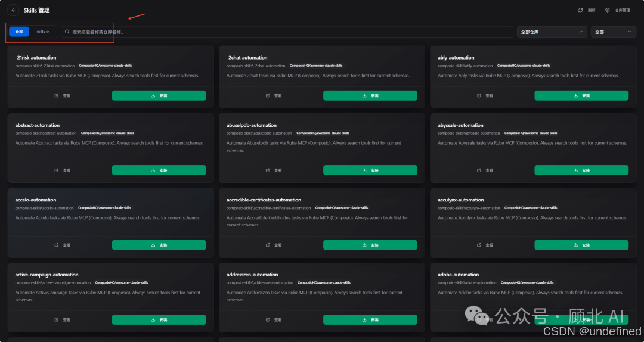Click ComposioHQ repo tag on accelo-automation card
The image size is (644, 342).
pos(105,208)
